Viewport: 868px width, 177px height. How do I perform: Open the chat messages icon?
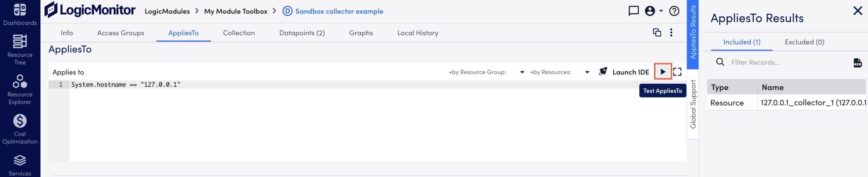[633, 11]
